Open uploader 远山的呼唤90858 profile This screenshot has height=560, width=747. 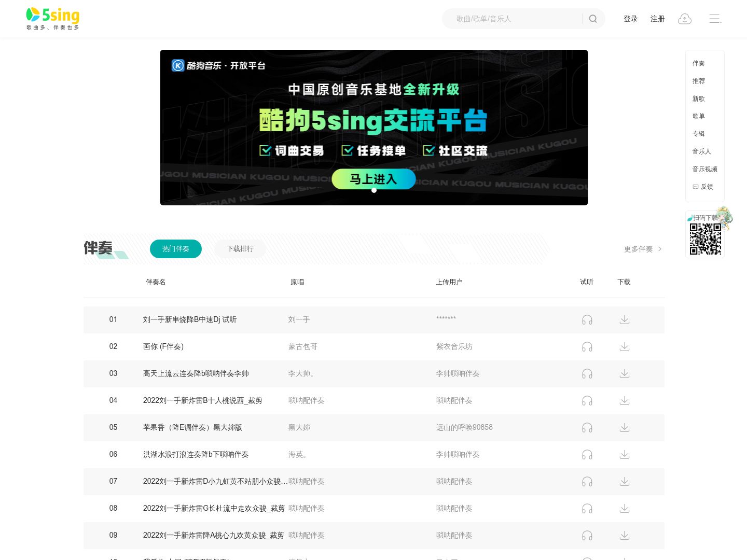click(465, 427)
